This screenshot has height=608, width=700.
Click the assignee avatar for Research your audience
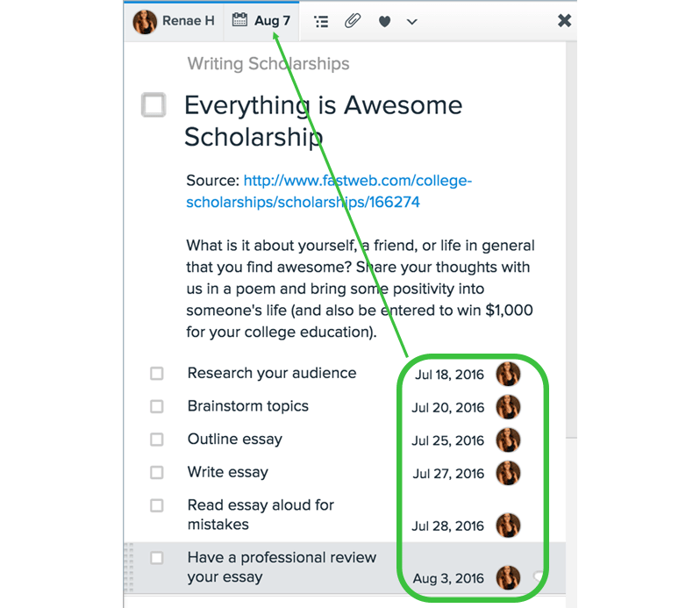coord(508,374)
